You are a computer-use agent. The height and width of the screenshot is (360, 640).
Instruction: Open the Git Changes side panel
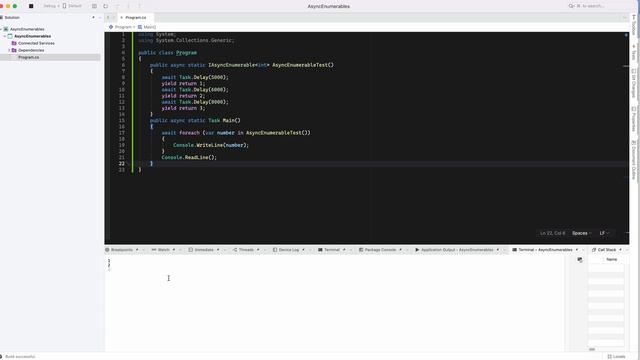[634, 83]
